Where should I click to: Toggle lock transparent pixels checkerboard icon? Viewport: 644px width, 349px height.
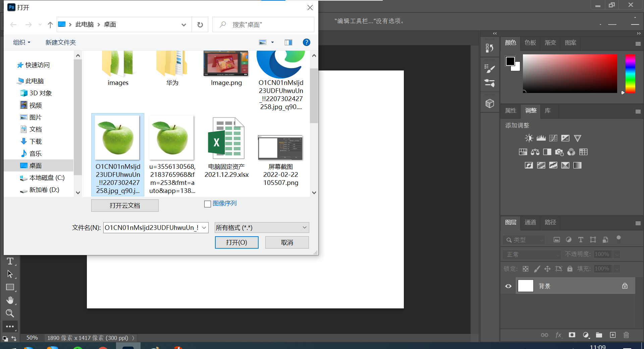(526, 269)
